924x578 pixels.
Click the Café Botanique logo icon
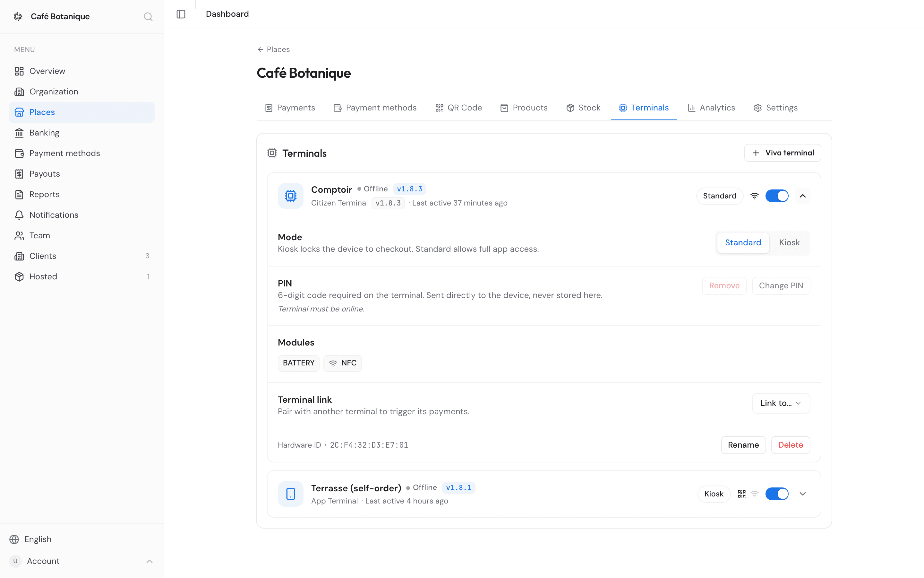(18, 16)
